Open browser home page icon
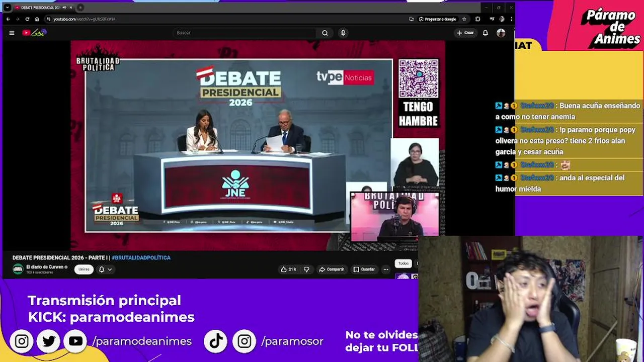644x362 pixels. [37, 19]
